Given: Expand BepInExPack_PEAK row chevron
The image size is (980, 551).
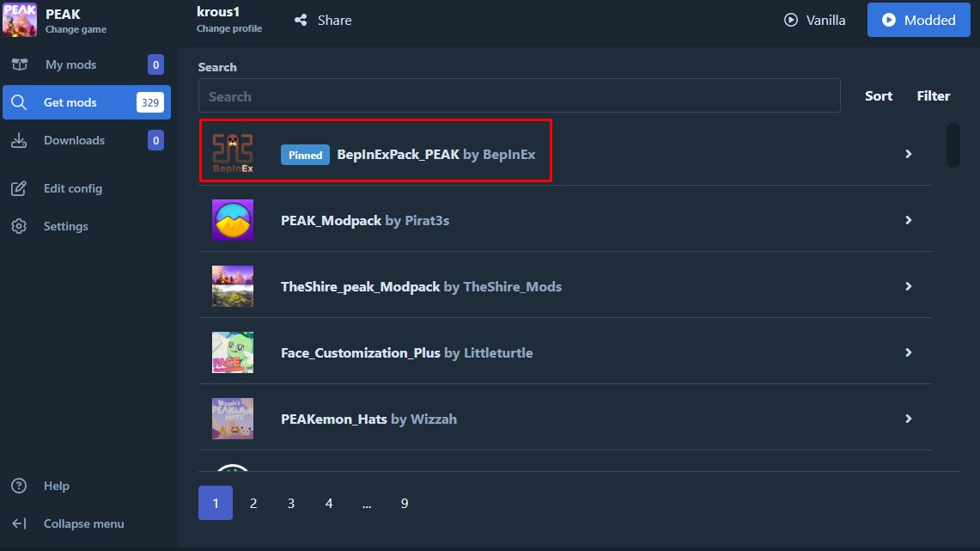Looking at the screenshot, I should (x=908, y=154).
